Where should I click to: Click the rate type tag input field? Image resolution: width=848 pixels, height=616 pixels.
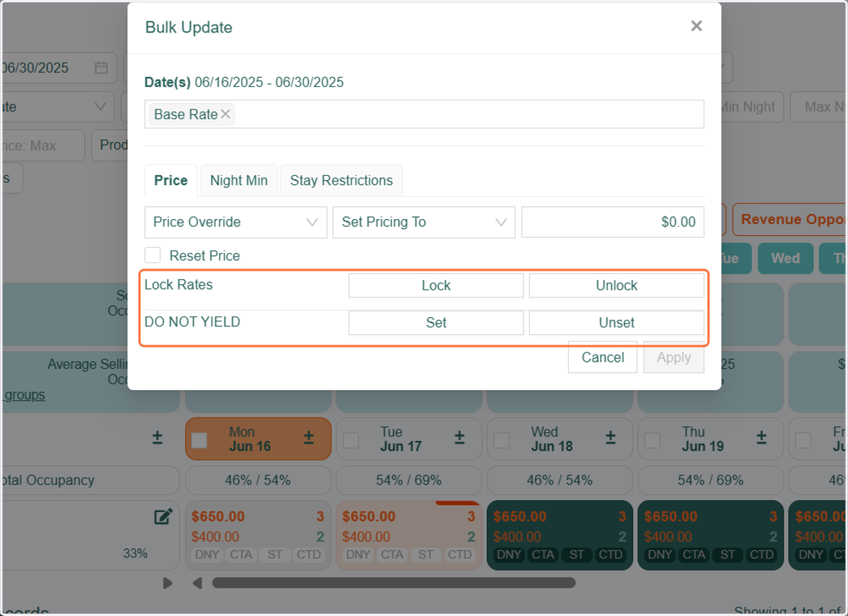[x=424, y=114]
